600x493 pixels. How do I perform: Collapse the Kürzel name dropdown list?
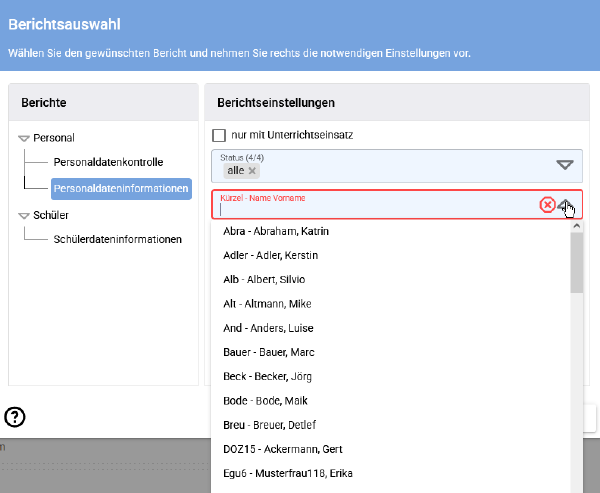[566, 205]
